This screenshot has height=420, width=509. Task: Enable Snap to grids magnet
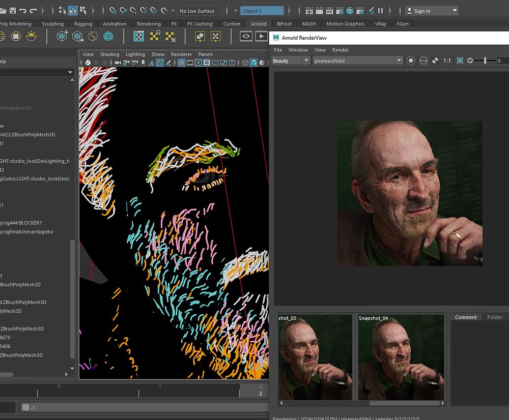113,11
